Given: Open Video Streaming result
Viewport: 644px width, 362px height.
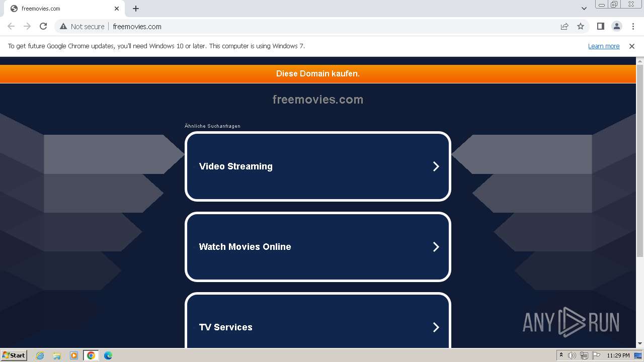Looking at the screenshot, I should [318, 166].
